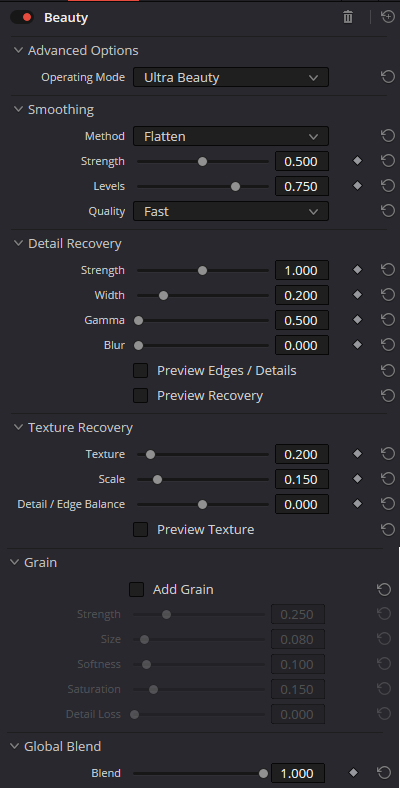Enable Preview Texture checkbox
Image resolution: width=400 pixels, height=788 pixels.
(x=140, y=529)
